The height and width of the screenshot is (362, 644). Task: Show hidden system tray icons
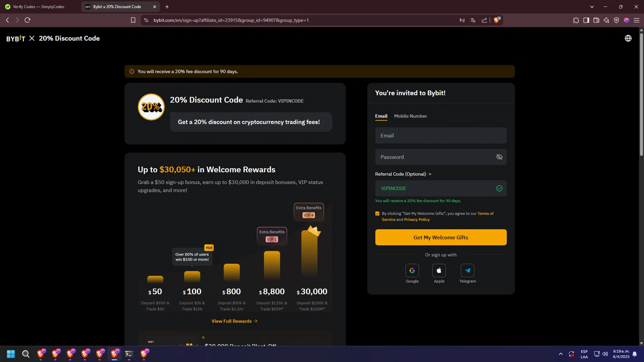(561, 354)
